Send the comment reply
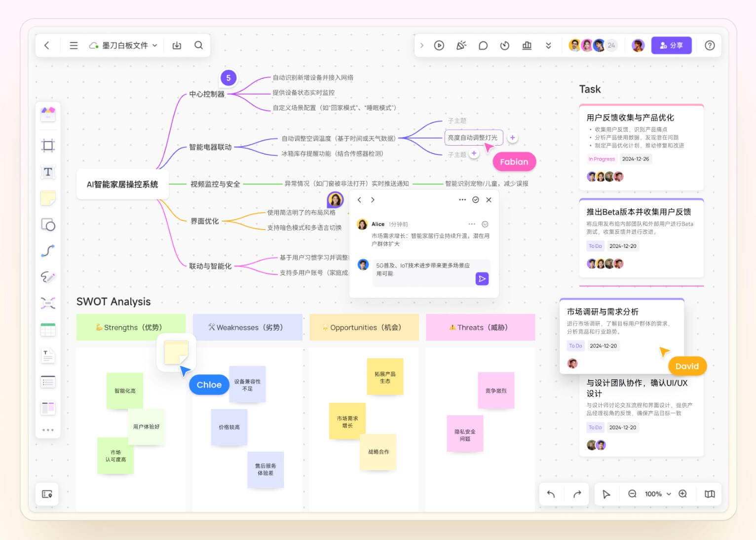756x540 pixels. (482, 279)
